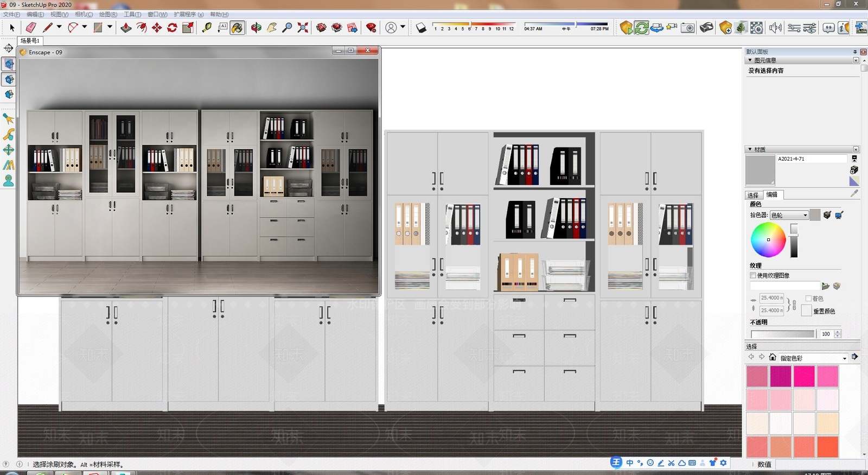Screen dimensions: 868x475
Task: Open the material collection dropdown
Action: (813, 358)
